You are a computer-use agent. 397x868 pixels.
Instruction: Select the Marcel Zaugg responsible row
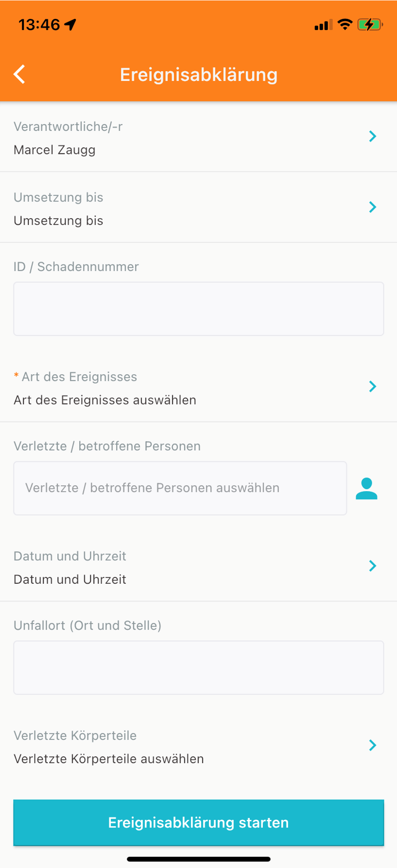[x=198, y=137]
